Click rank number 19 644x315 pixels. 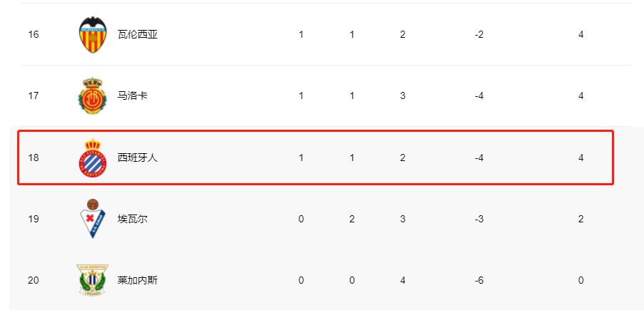(x=34, y=219)
